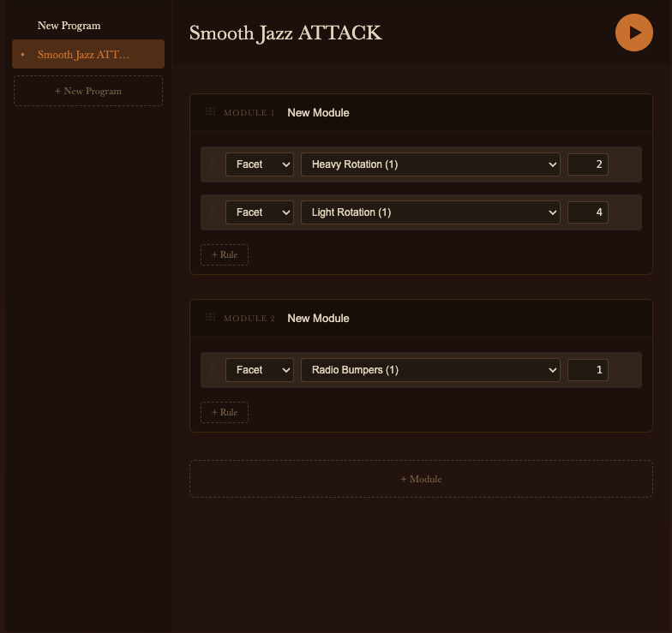Grab the Module 1 drag handle icon
The image size is (672, 633).
pyautogui.click(x=210, y=111)
